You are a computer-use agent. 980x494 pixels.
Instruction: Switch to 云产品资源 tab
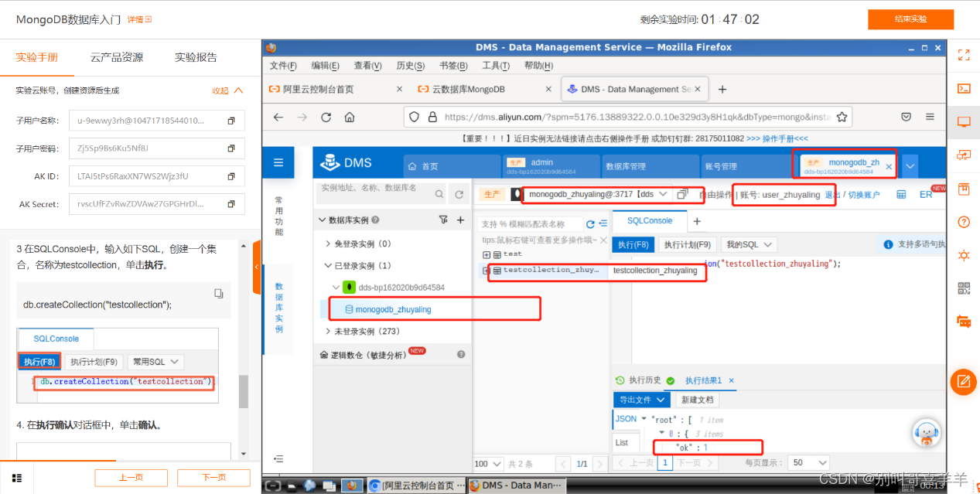[117, 57]
